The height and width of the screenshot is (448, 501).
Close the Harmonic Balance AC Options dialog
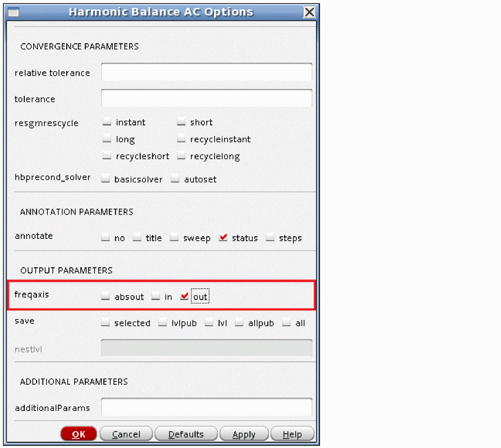click(309, 12)
